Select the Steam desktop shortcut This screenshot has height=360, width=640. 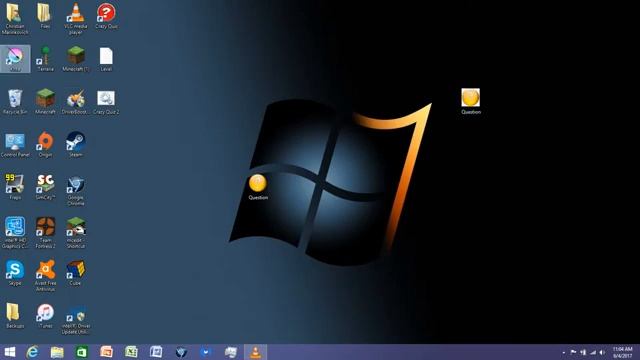[x=76, y=144]
